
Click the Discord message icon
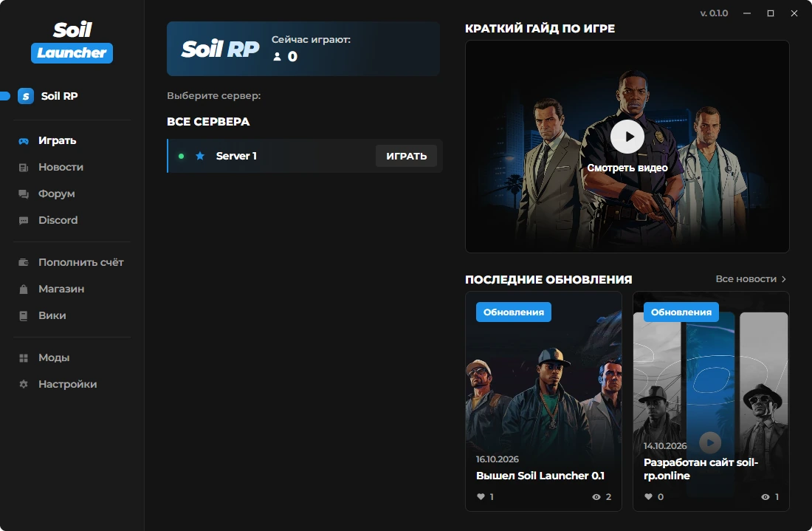click(x=24, y=221)
